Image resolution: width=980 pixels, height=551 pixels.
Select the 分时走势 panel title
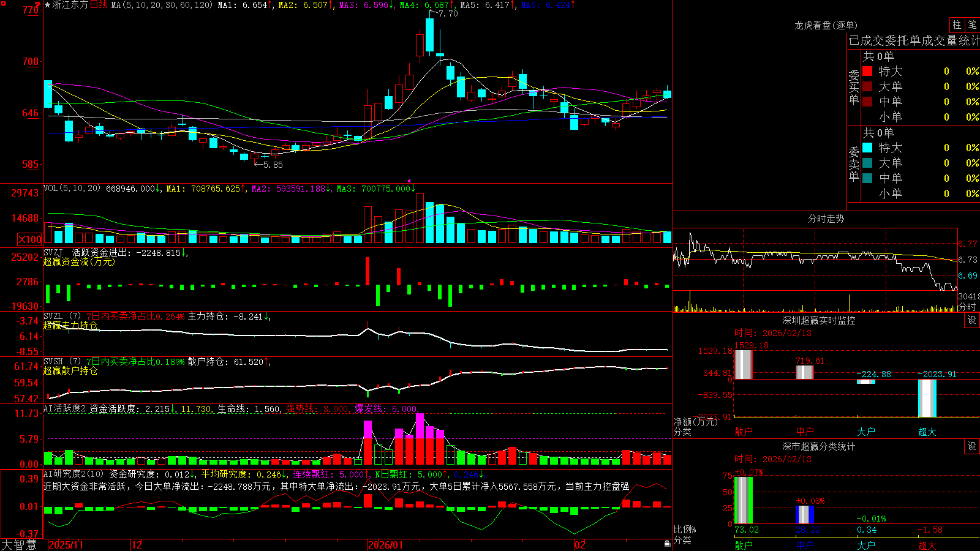click(826, 219)
